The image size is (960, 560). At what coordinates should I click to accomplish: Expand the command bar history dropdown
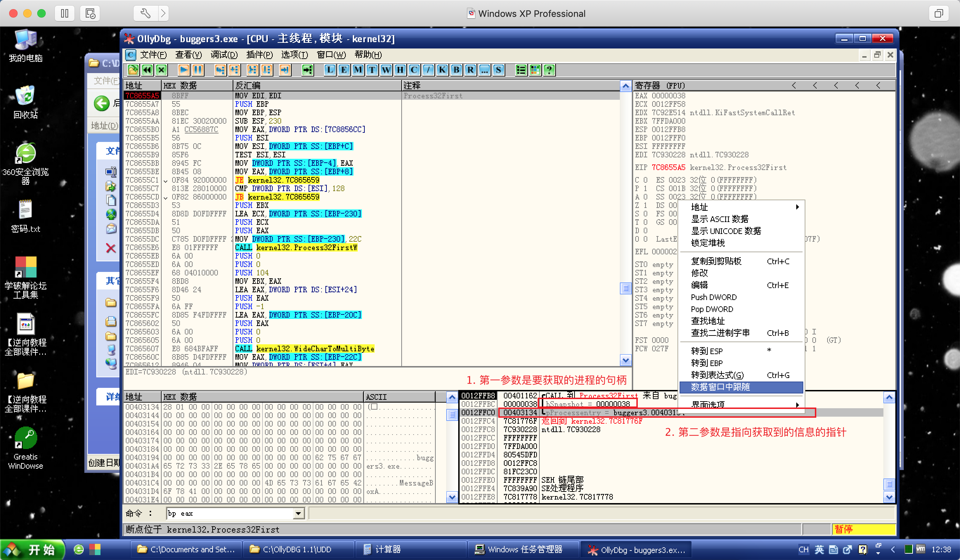click(299, 514)
